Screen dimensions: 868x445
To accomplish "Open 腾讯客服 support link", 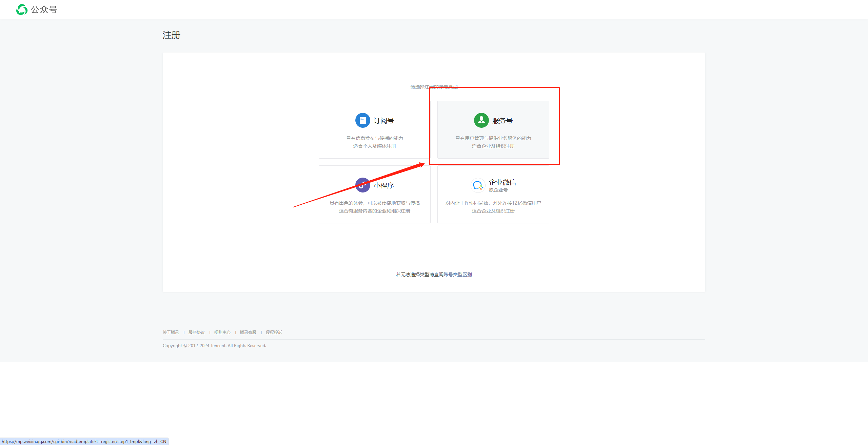I will 248,332.
